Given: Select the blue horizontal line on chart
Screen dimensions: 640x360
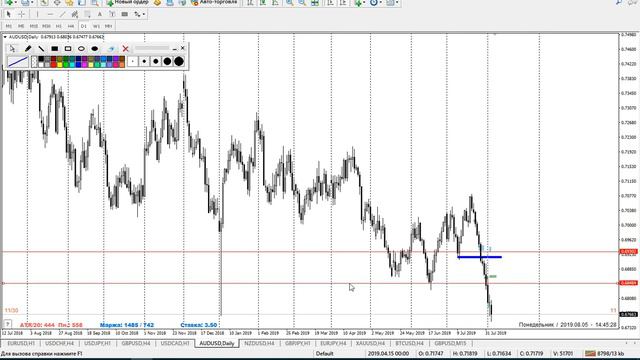Looking at the screenshot, I should click(480, 257).
